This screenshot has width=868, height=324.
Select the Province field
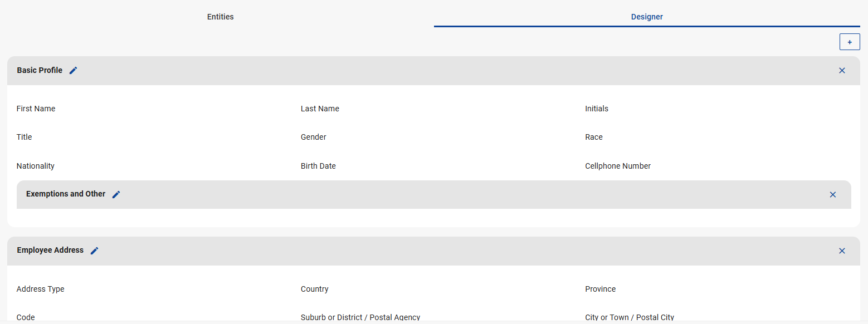pyautogui.click(x=601, y=289)
